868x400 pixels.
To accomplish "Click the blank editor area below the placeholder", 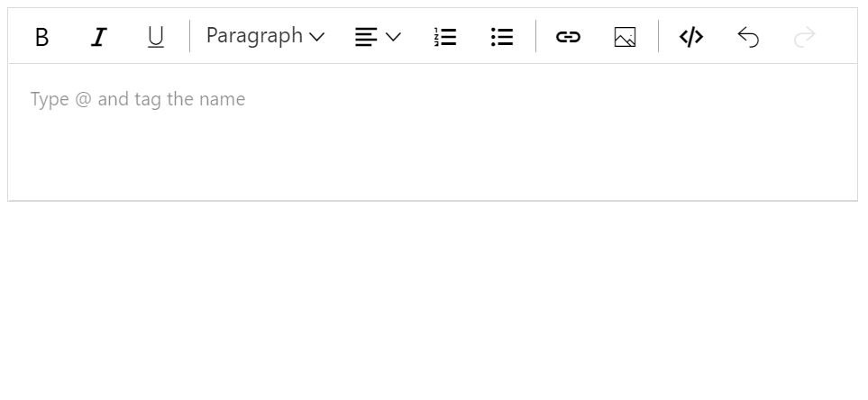I will pos(433,158).
